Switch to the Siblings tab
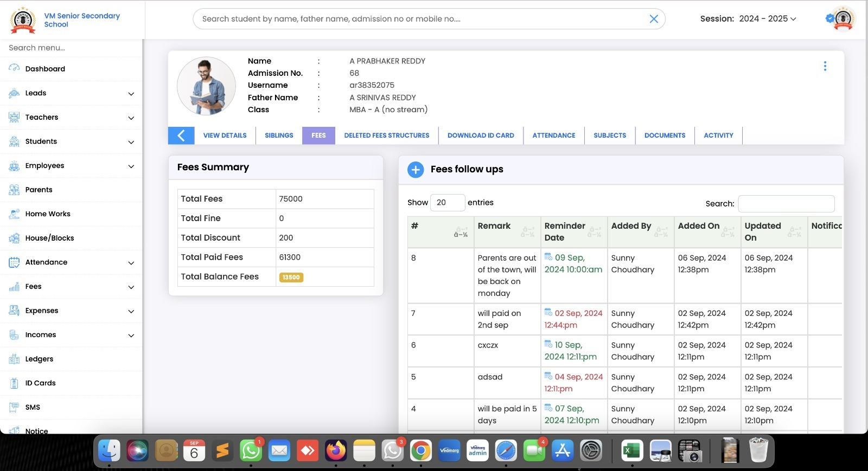 (279, 136)
